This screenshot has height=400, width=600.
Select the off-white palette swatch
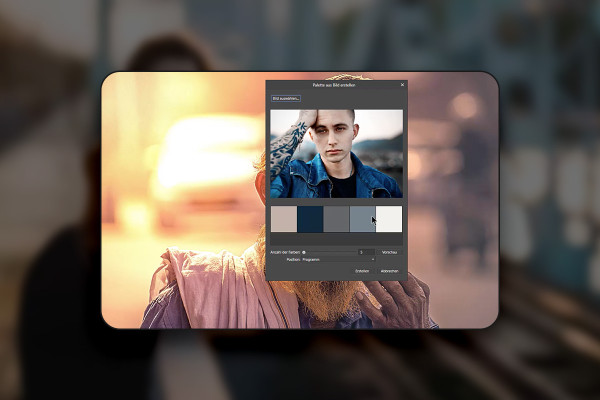(x=389, y=219)
